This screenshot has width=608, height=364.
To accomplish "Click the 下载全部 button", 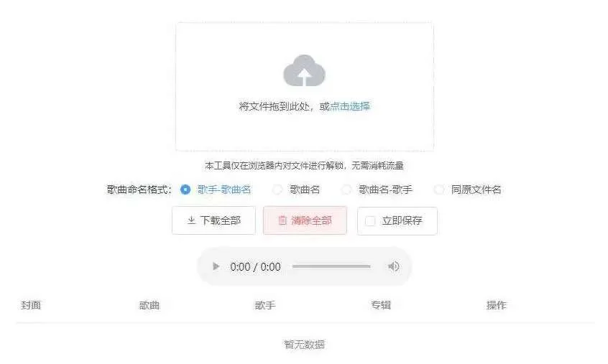I will point(213,220).
